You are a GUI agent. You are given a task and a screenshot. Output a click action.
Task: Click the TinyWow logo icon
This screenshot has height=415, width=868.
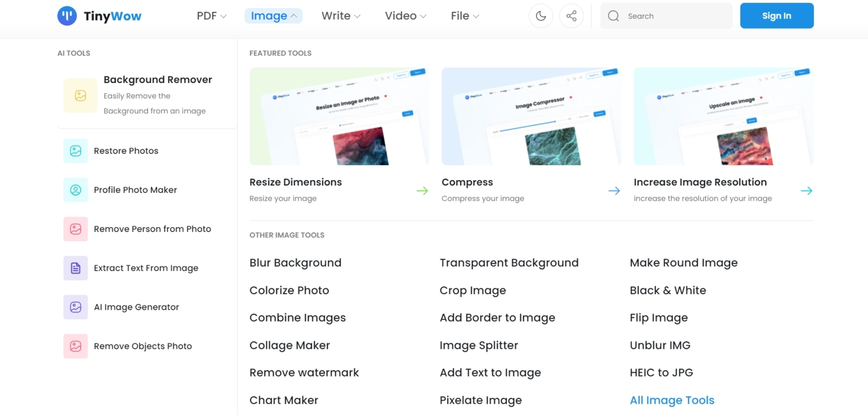coord(67,16)
